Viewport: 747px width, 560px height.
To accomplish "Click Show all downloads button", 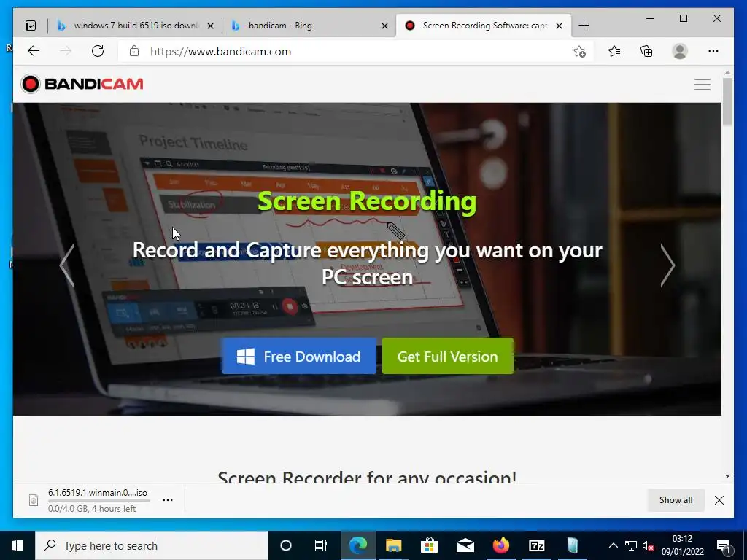I will coord(676,500).
